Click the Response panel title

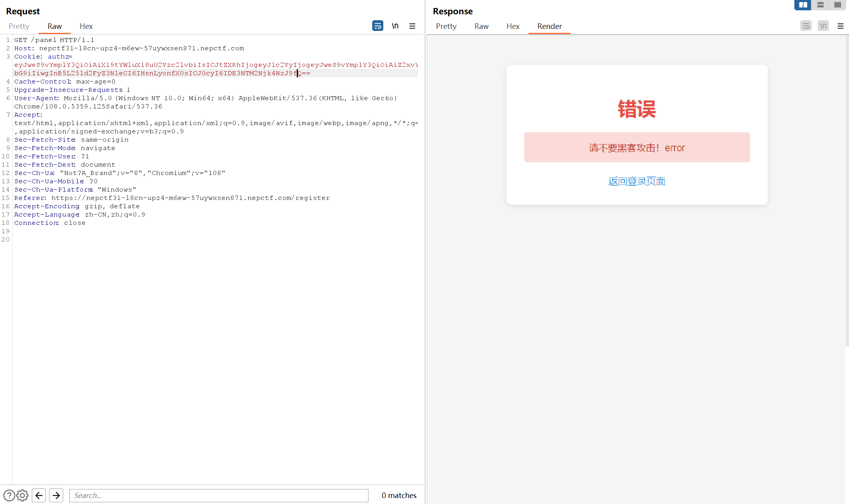point(453,11)
